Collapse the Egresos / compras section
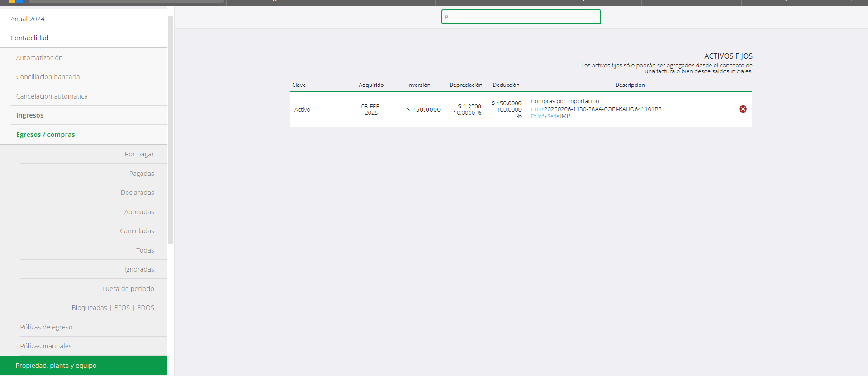This screenshot has width=868, height=376. (x=46, y=135)
